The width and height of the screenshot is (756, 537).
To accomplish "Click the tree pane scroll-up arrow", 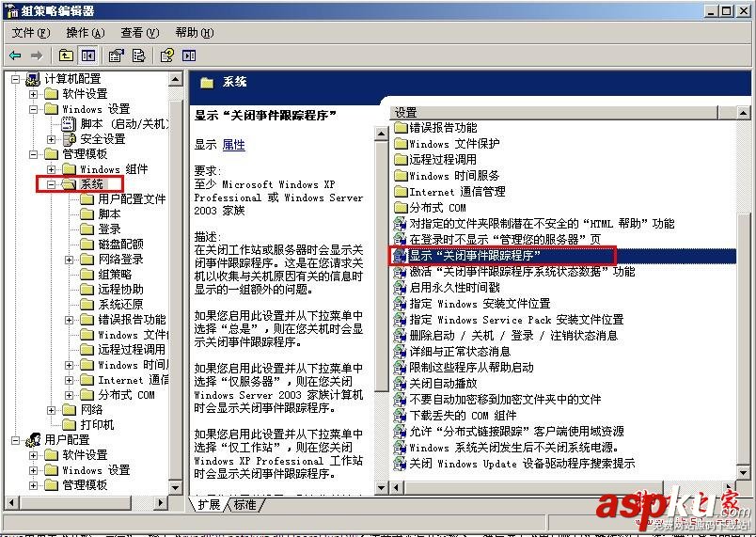I will pyautogui.click(x=176, y=79).
